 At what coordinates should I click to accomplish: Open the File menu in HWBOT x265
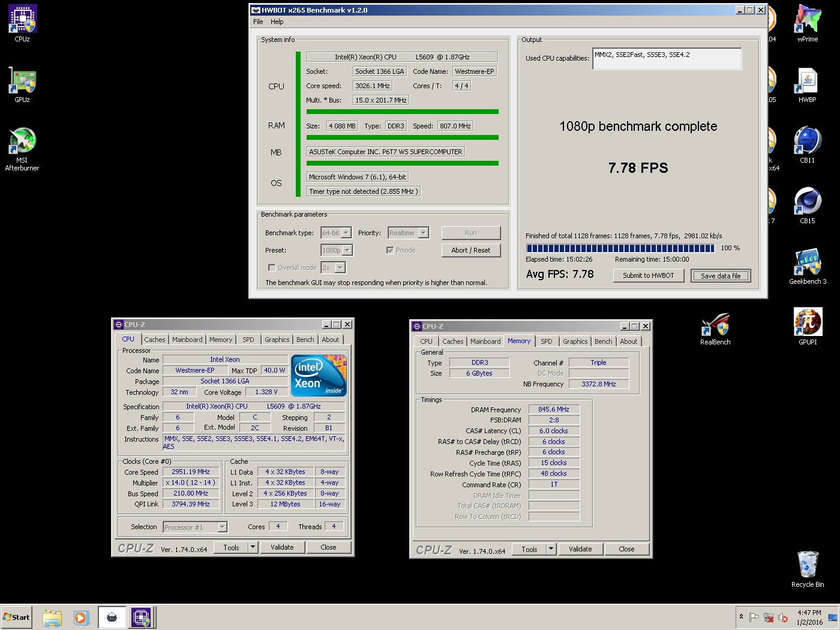(x=258, y=22)
